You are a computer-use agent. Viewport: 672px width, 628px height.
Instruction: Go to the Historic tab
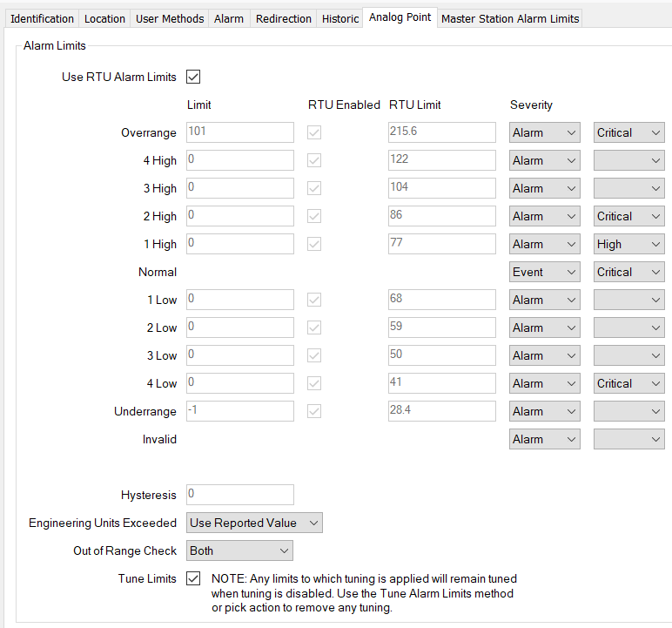(339, 18)
